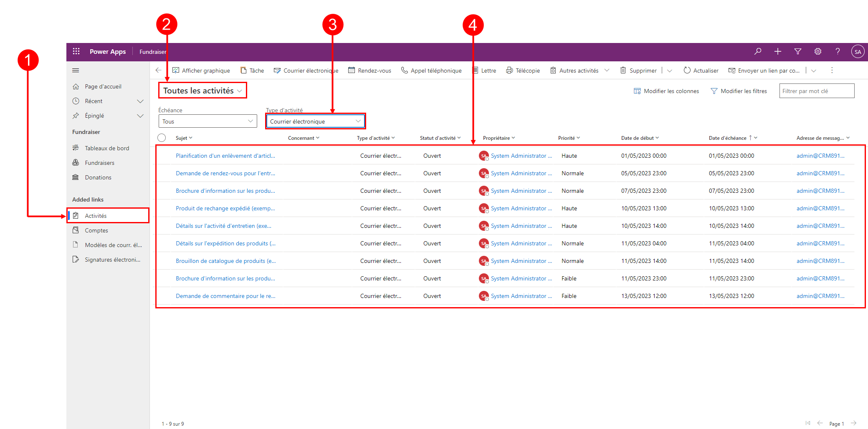Sort by the Date d'échéance column header
Image resolution: width=868 pixels, height=429 pixels.
tap(733, 138)
